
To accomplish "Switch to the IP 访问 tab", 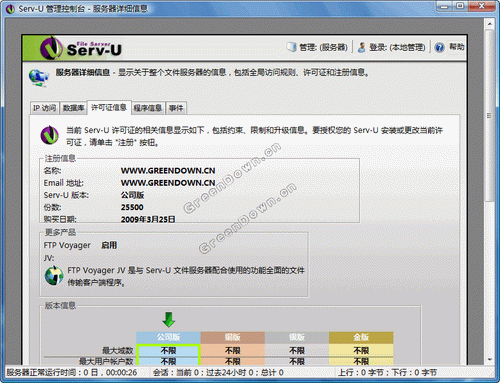I will point(44,108).
